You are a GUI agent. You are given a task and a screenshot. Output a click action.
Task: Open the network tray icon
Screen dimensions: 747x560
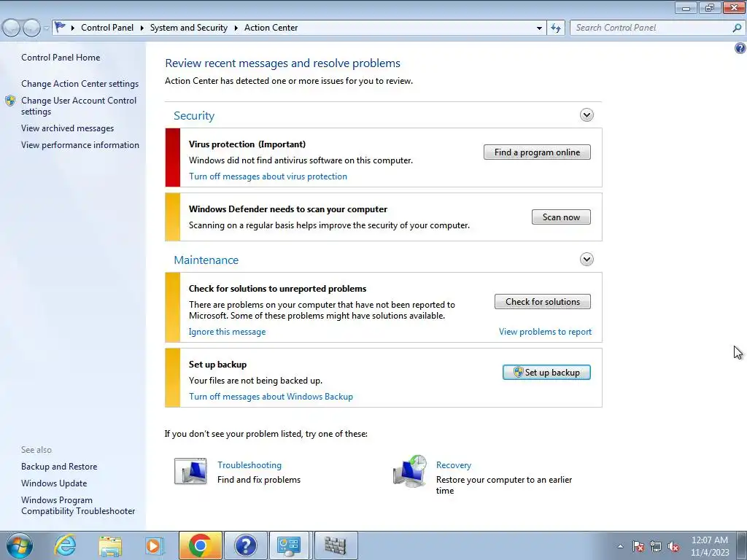pos(656,546)
